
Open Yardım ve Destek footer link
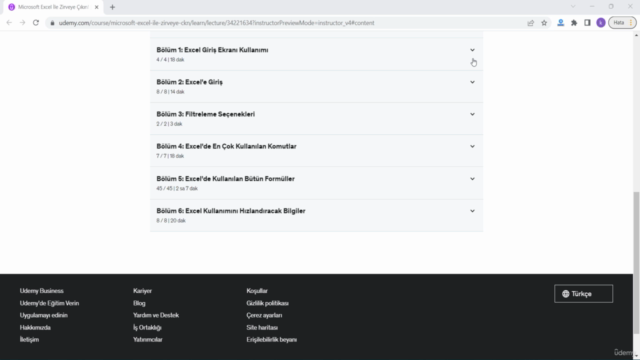[156, 315]
